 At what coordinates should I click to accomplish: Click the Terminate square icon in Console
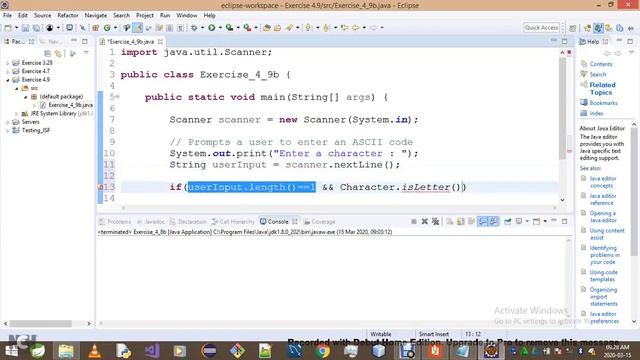(414, 221)
